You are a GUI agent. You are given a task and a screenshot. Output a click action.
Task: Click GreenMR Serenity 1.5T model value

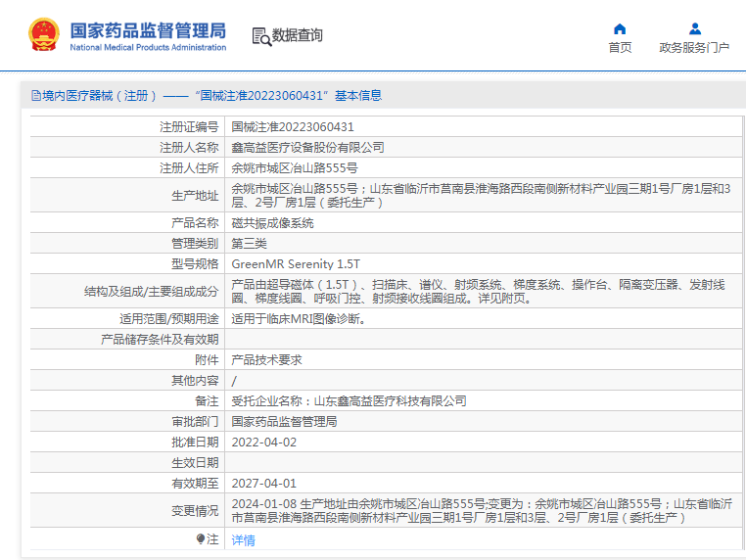coord(296,263)
